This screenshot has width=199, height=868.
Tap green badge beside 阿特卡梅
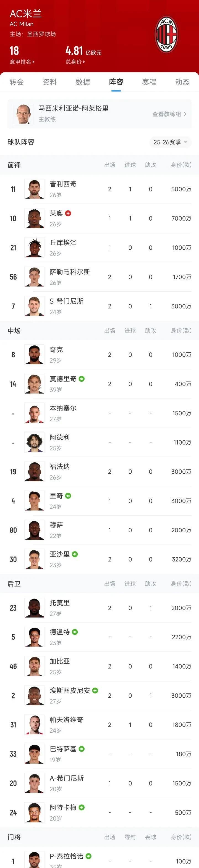82,807
